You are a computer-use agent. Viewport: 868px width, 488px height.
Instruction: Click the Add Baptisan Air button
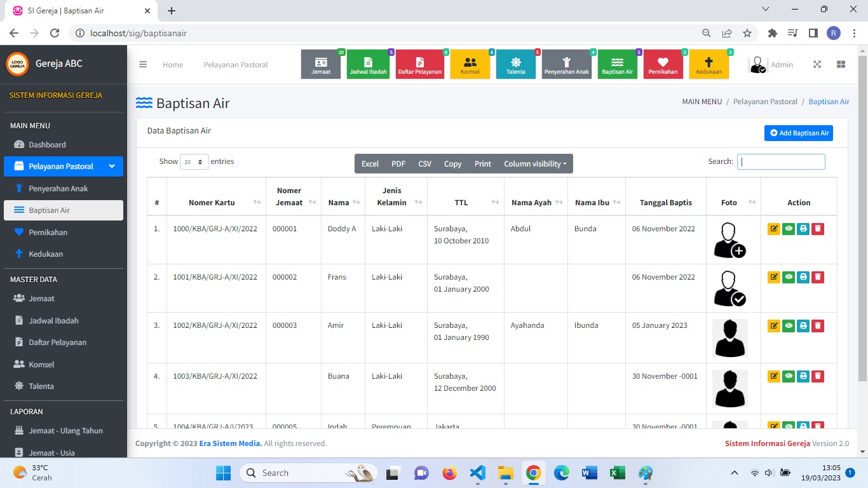tap(799, 133)
